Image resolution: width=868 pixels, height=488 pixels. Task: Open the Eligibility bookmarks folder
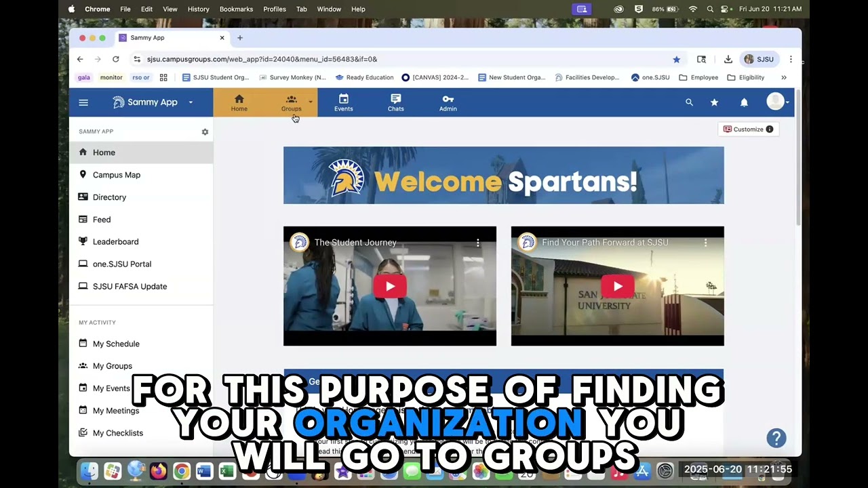click(746, 77)
